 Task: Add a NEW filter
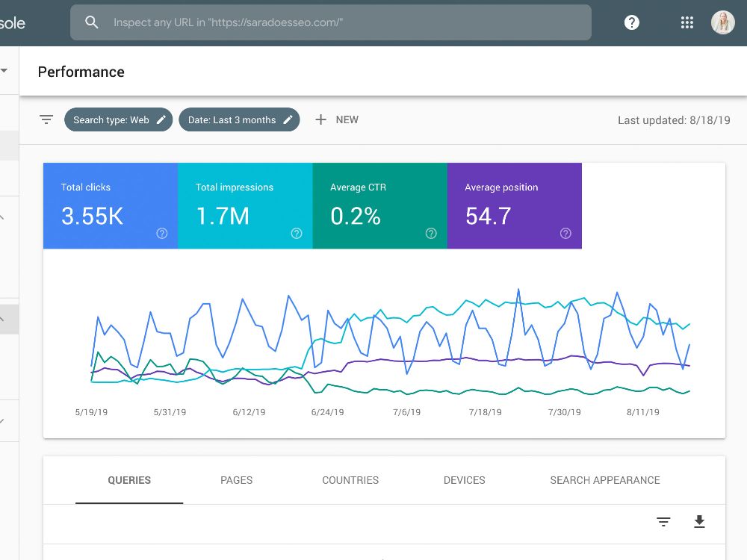(337, 119)
